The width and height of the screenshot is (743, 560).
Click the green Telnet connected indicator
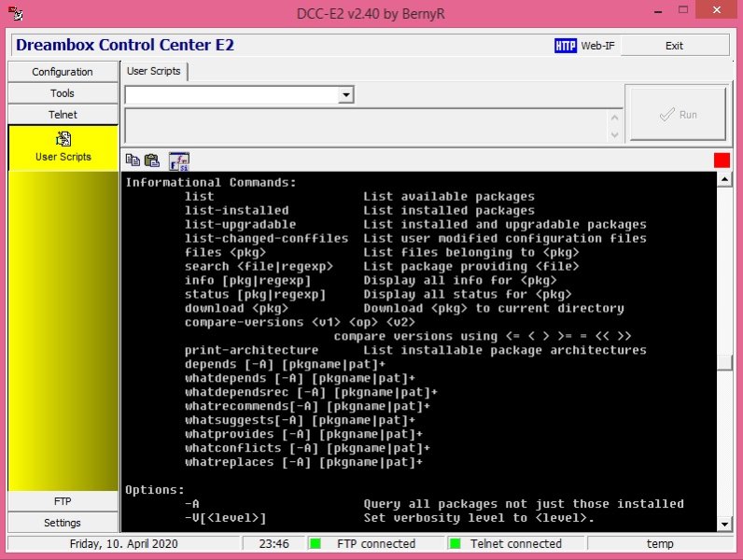[x=455, y=543]
